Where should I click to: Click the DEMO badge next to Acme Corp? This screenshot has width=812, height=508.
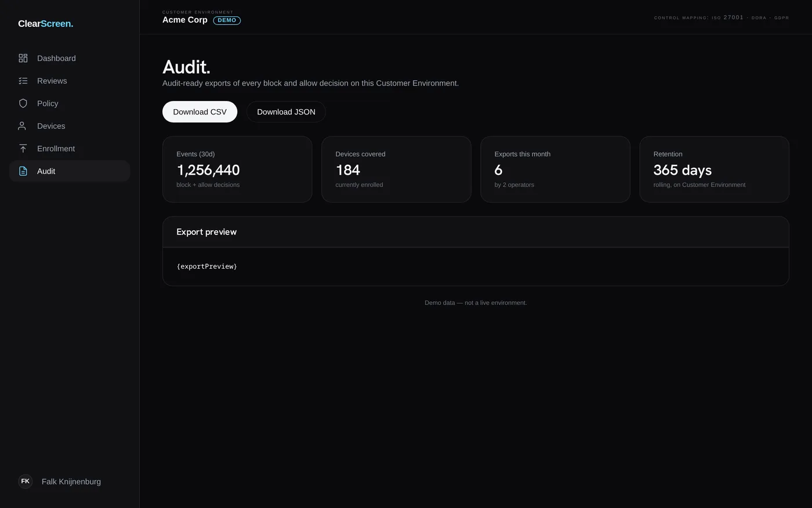pyautogui.click(x=227, y=20)
